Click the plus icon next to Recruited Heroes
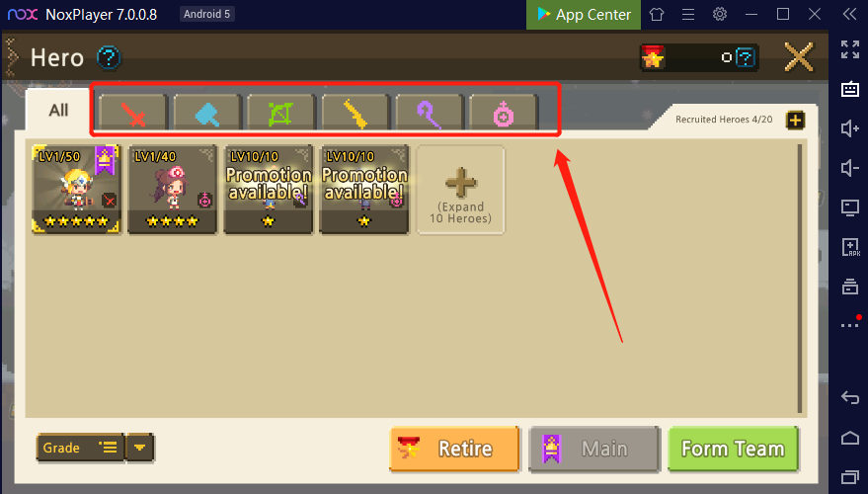 coord(796,120)
